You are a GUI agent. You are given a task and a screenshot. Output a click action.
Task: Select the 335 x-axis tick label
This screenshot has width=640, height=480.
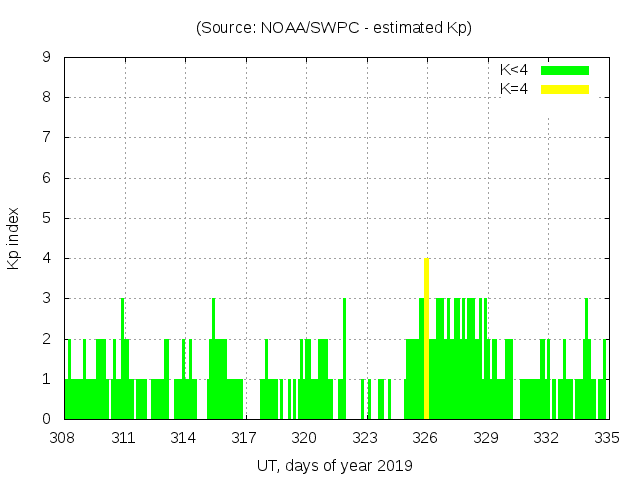[607, 438]
